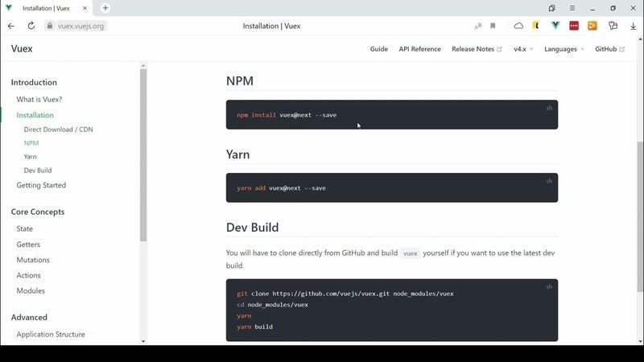The height and width of the screenshot is (362, 644).
Task: Click the 'yarn add vuex@next --save' command
Action: [281, 188]
